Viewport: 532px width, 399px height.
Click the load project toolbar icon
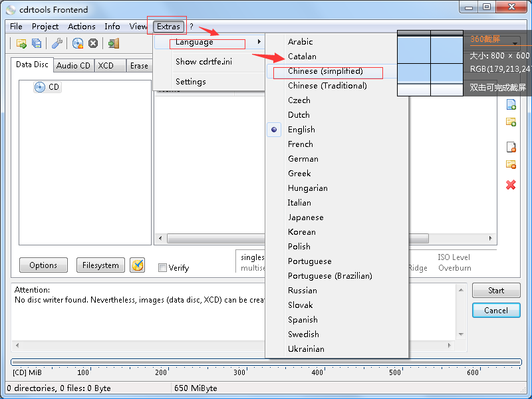click(21, 43)
